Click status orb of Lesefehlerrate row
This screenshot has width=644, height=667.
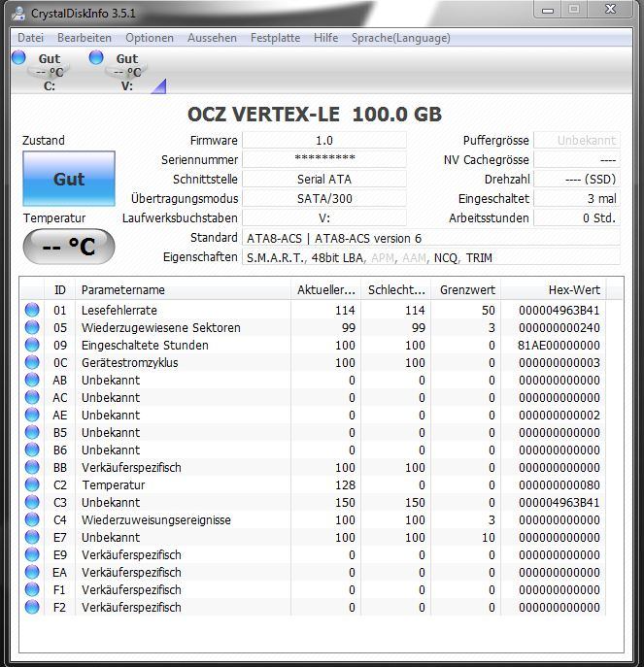[x=32, y=310]
